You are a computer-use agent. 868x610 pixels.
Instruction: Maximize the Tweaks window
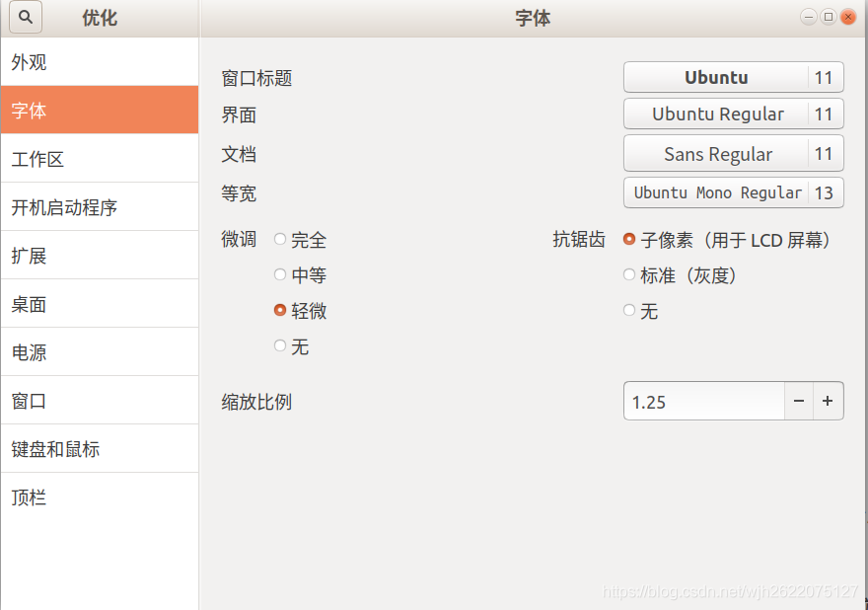829,17
